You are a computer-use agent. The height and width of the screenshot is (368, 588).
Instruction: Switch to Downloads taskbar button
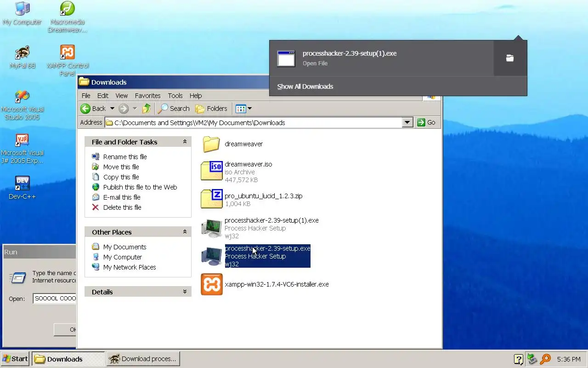tap(68, 359)
